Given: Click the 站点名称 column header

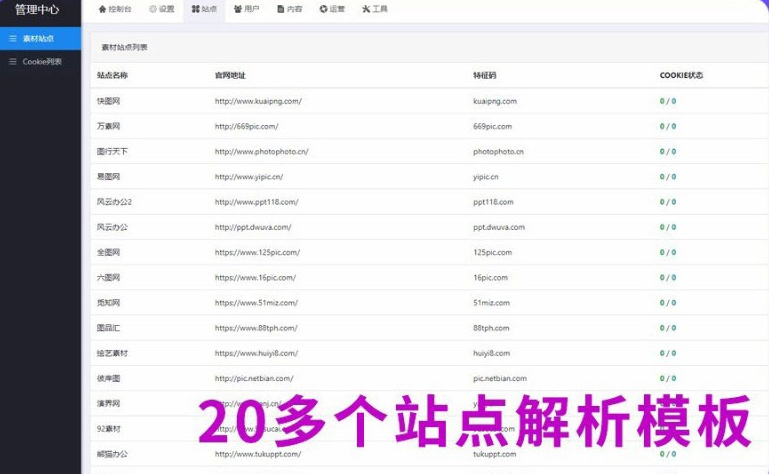Looking at the screenshot, I should tap(112, 75).
